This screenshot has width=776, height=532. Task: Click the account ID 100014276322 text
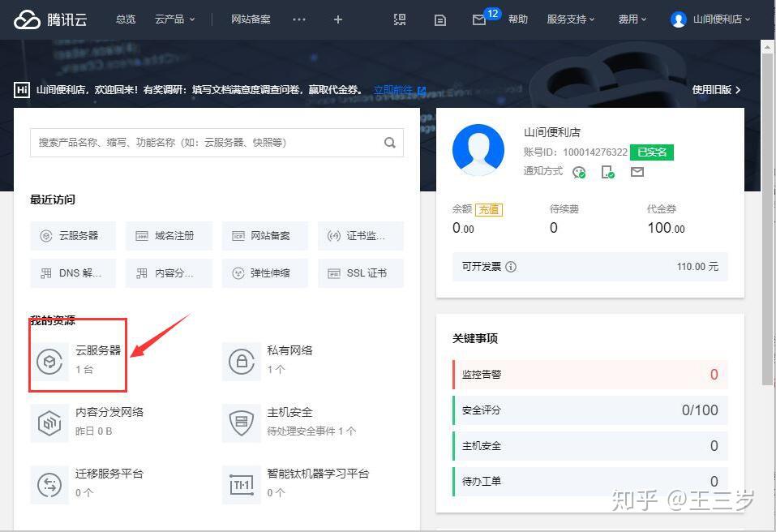tap(595, 152)
